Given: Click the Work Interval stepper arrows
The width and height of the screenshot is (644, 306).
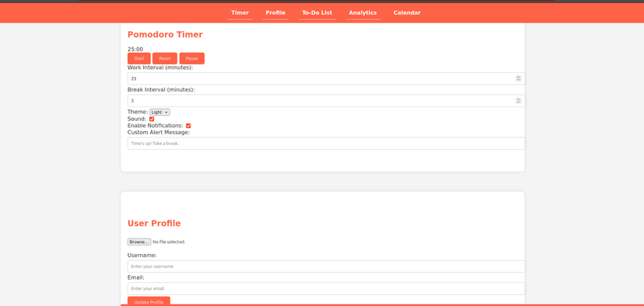Looking at the screenshot, I should point(518,78).
